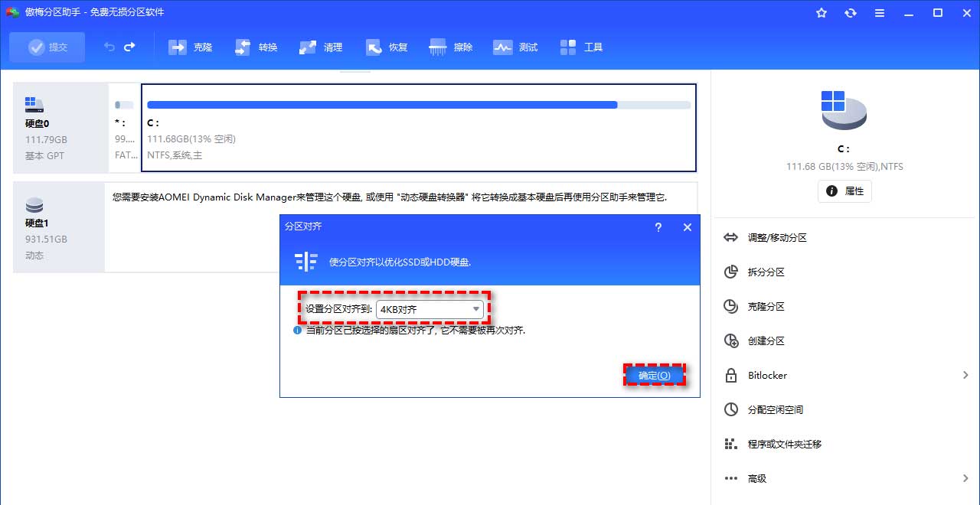
Task: Click the 提交 (Apply) button
Action: pyautogui.click(x=47, y=47)
